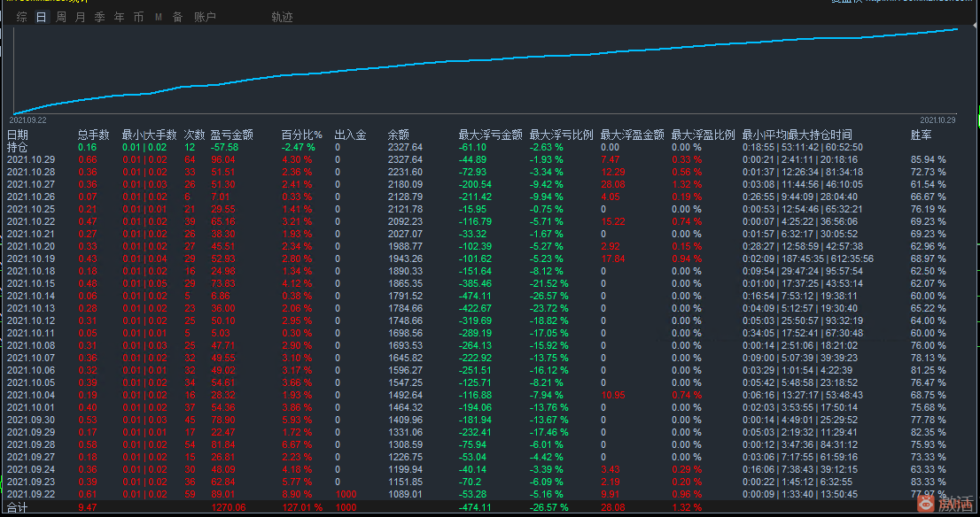Click the 胜率 column header
The height and width of the screenshot is (517, 980).
[922, 135]
